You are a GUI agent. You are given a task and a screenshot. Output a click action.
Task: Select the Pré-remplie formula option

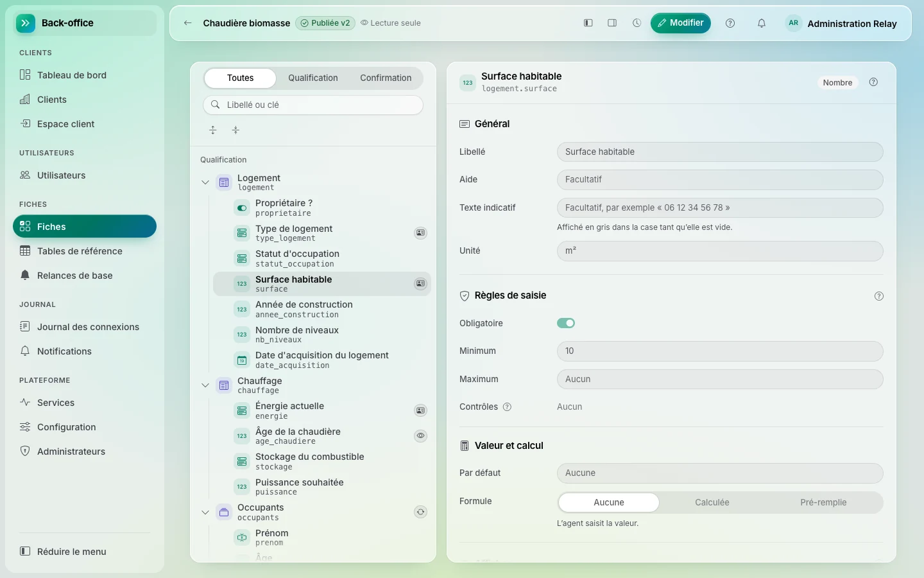point(823,502)
